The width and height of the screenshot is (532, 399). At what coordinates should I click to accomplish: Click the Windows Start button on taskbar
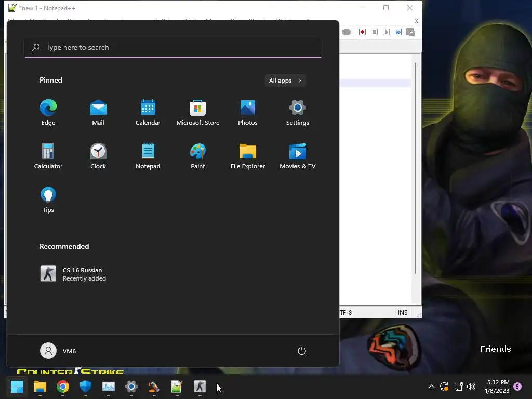point(17,387)
